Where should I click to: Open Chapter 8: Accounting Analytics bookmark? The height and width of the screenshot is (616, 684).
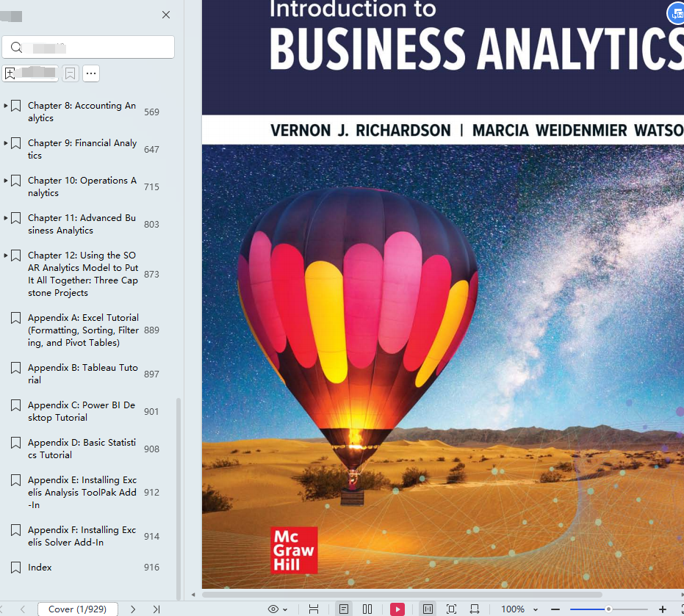point(82,112)
